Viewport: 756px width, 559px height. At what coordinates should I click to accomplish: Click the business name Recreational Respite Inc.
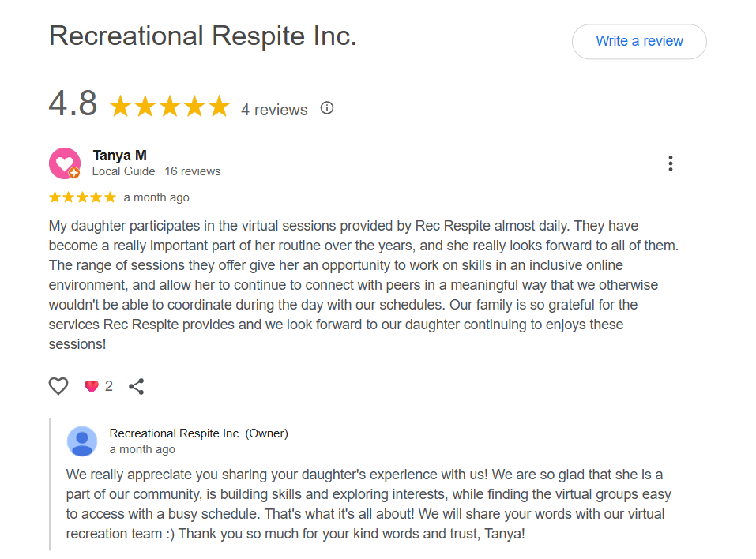tap(202, 36)
